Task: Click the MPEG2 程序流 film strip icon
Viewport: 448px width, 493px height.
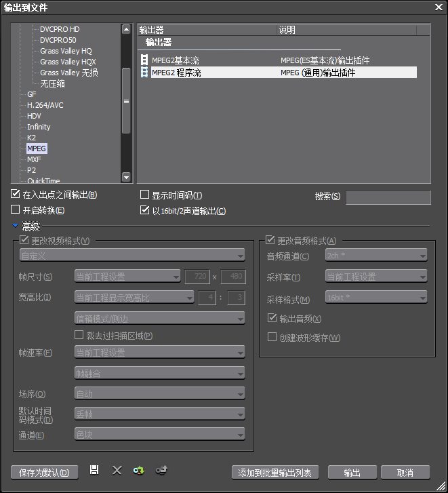Action: click(x=144, y=72)
